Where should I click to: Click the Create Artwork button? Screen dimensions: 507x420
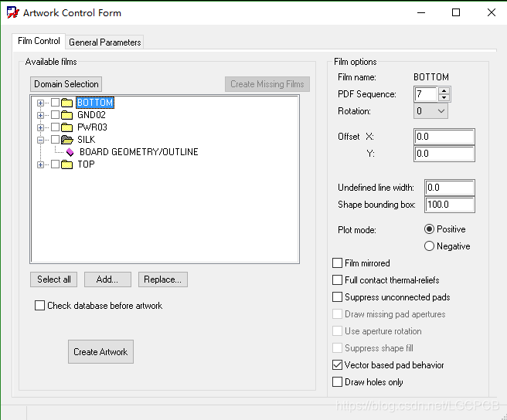coord(100,352)
